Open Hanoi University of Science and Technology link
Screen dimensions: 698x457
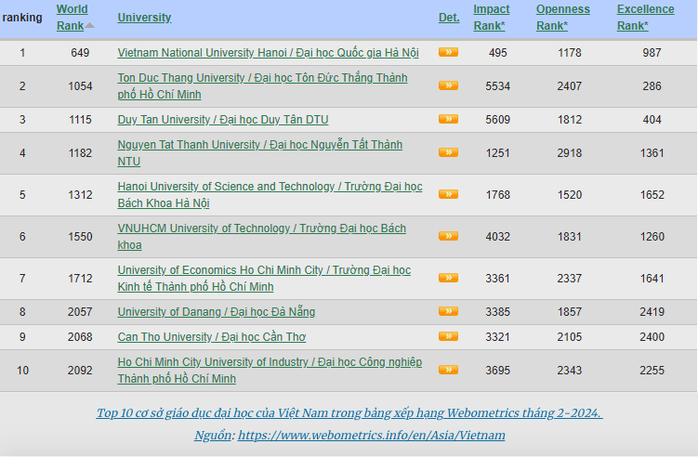point(270,194)
